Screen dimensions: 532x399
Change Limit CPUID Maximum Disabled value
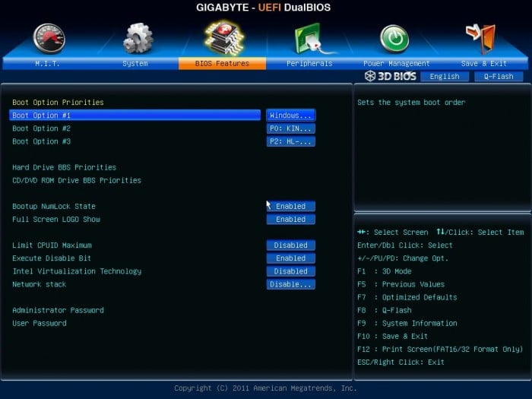point(291,245)
